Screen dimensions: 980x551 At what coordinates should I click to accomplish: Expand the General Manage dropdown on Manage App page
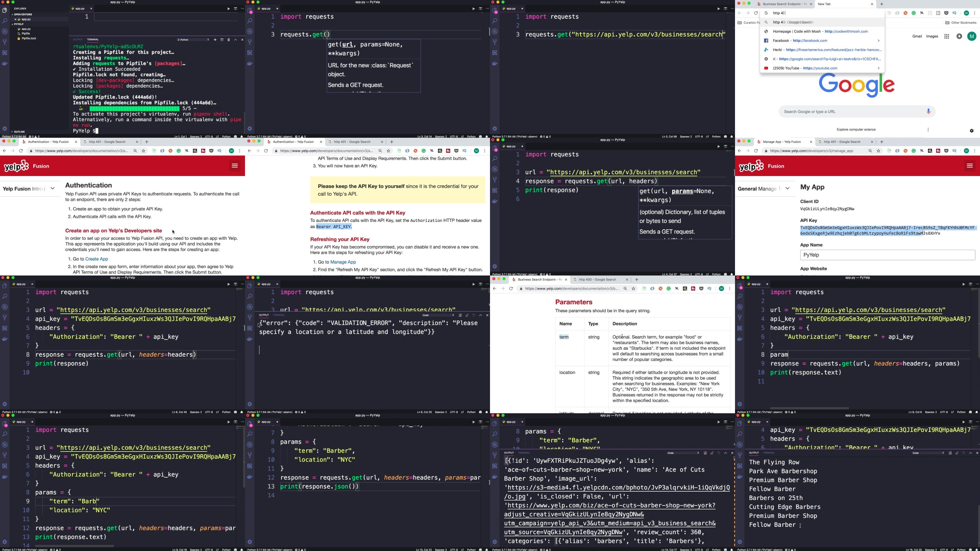click(787, 189)
